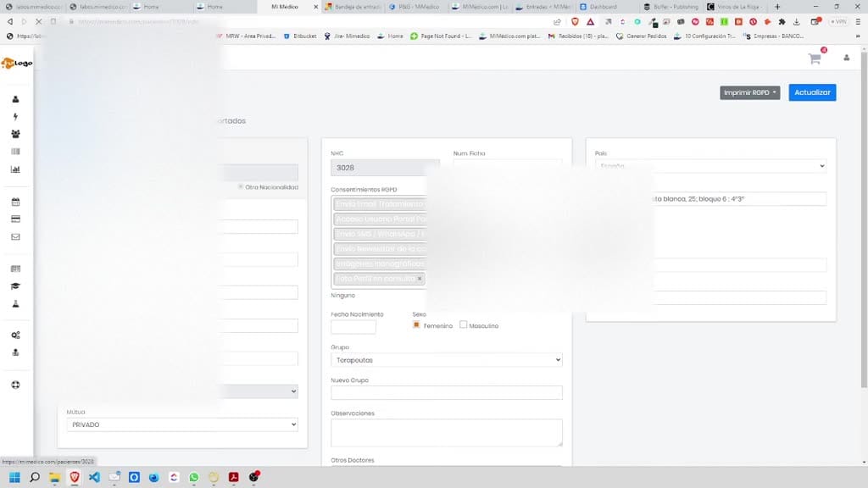The width and height of the screenshot is (868, 488).
Task: Go back with browser back arrow
Action: pyautogui.click(x=10, y=21)
